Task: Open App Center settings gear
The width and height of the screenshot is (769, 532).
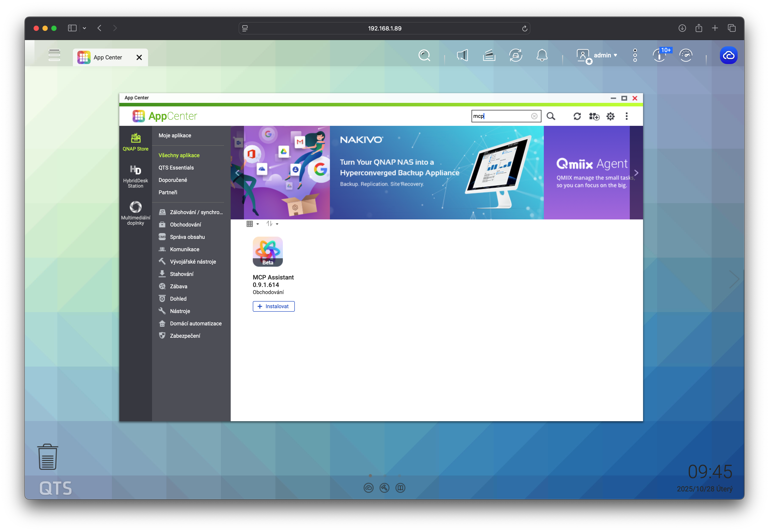Action: tap(610, 116)
